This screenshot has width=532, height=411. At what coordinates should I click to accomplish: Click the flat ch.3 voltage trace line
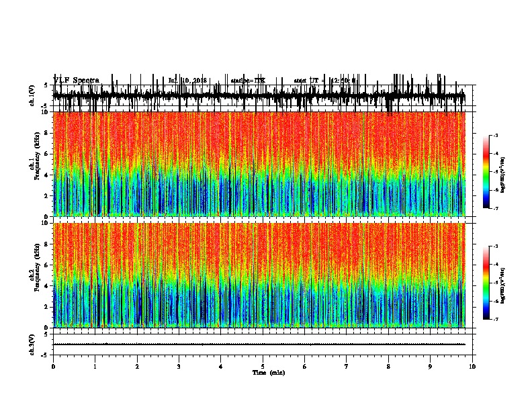tap(259, 345)
